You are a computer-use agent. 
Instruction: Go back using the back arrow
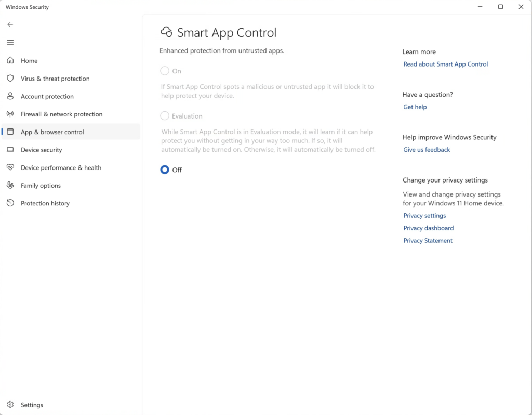(10, 24)
